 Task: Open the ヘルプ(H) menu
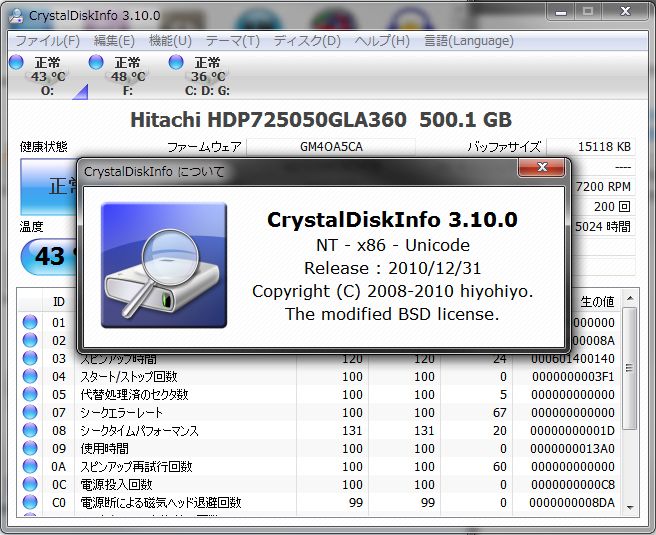pyautogui.click(x=382, y=41)
